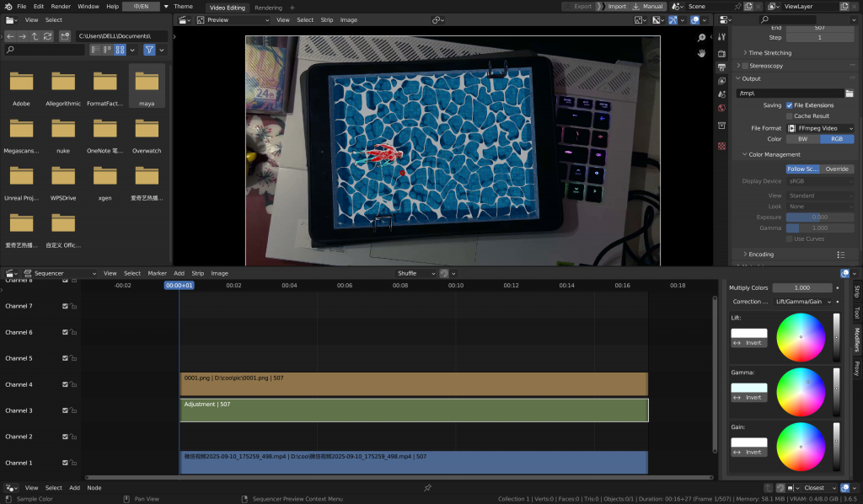Viewport: 863px width, 504px height.
Task: Open the Render menu
Action: pos(61,6)
